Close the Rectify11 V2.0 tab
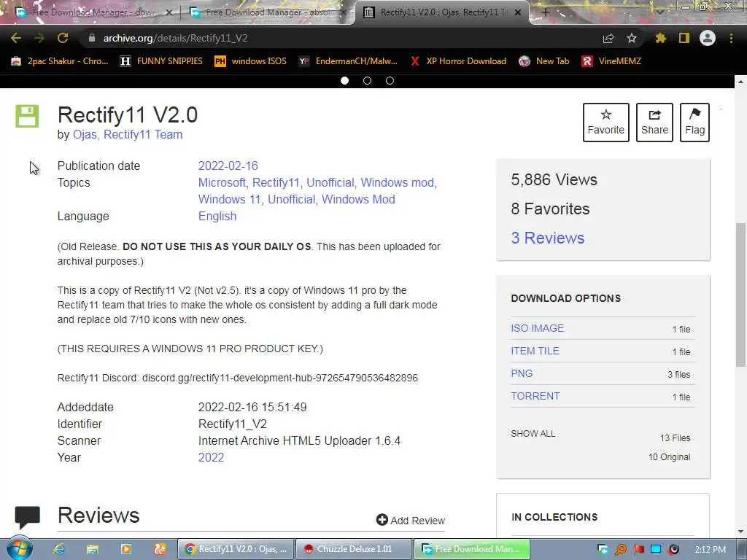This screenshot has width=747, height=560. (519, 13)
